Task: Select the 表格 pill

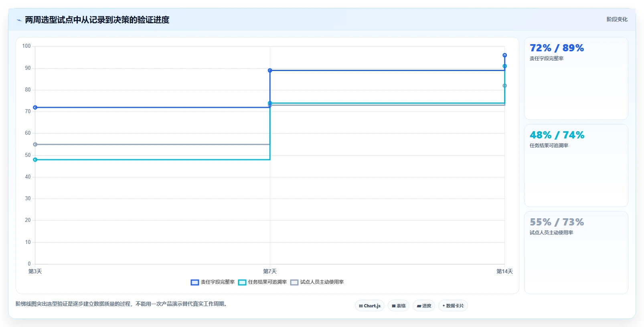Action: [x=399, y=306]
